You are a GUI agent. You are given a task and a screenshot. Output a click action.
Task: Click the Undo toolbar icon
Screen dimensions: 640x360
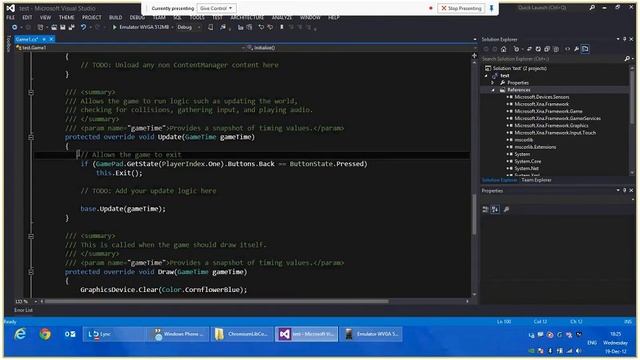(83, 27)
